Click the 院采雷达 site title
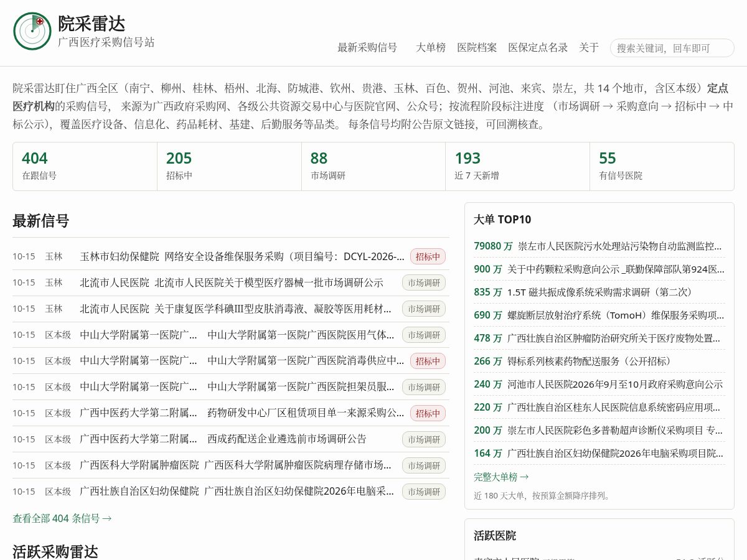747x560 pixels. tap(92, 23)
